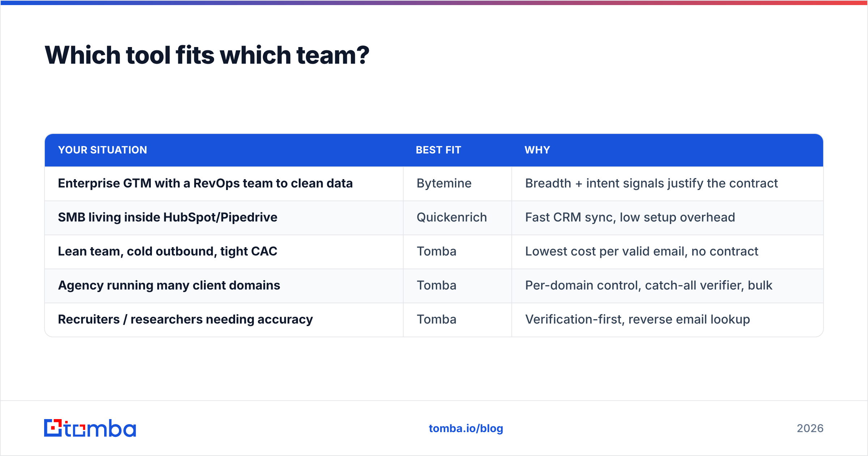
Task: Click the 2026 year label in the footer
Action: point(810,428)
